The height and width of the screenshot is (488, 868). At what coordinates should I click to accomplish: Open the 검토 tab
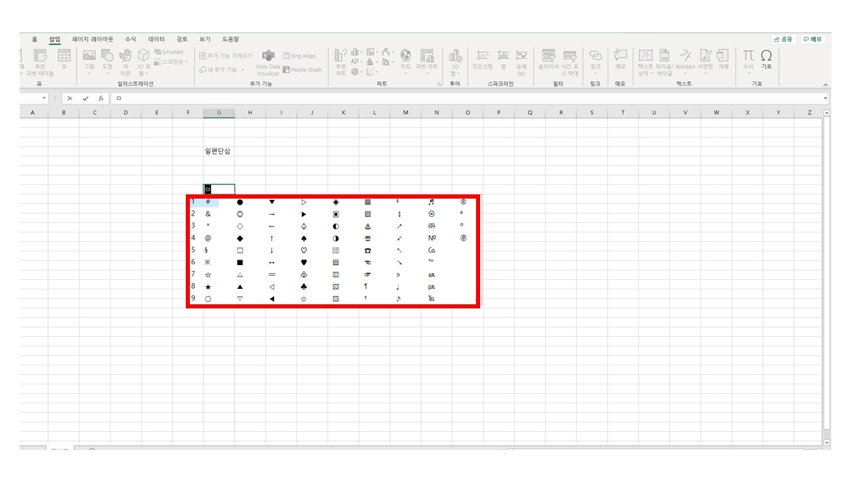[x=182, y=39]
